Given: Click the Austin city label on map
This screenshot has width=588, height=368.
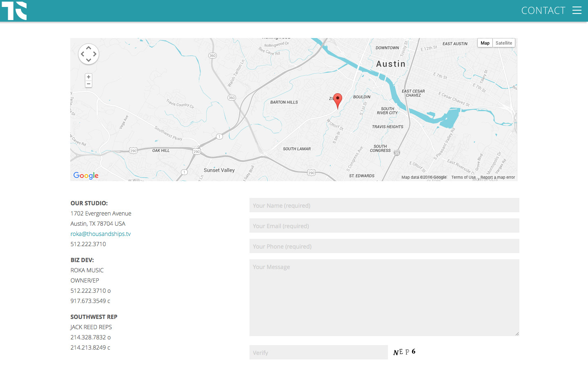Looking at the screenshot, I should 391,64.
